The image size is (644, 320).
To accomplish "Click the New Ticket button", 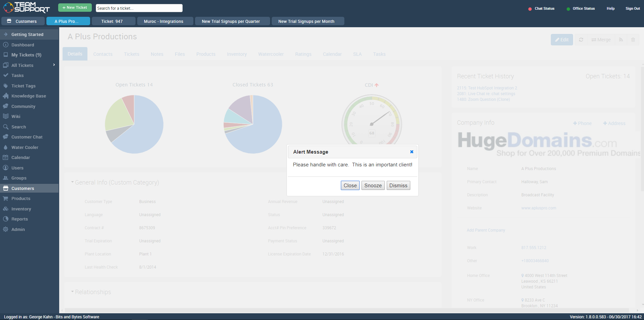I will pos(75,7).
